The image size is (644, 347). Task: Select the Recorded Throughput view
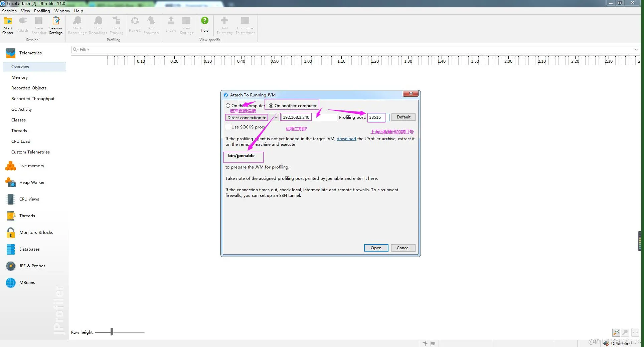pos(33,99)
